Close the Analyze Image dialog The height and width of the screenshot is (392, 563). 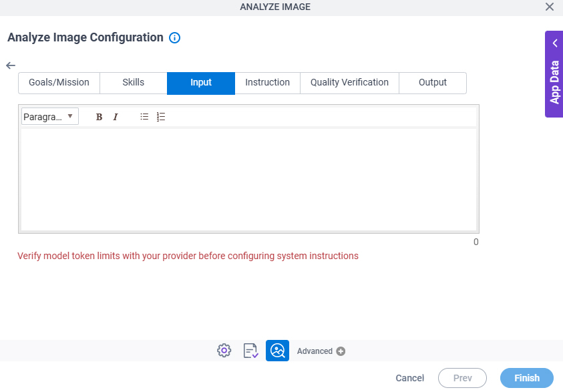550,7
